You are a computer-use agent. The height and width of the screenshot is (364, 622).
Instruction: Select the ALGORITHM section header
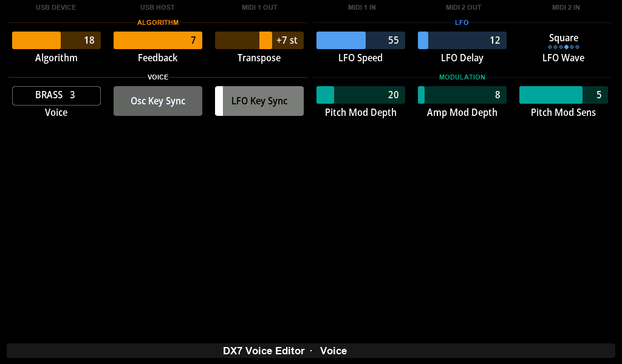158,22
